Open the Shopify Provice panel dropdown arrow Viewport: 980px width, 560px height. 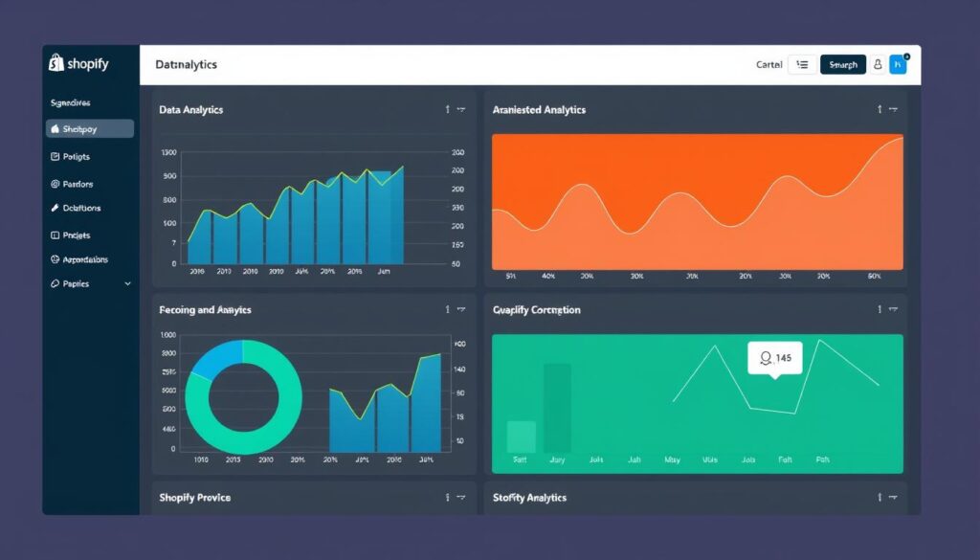point(461,498)
